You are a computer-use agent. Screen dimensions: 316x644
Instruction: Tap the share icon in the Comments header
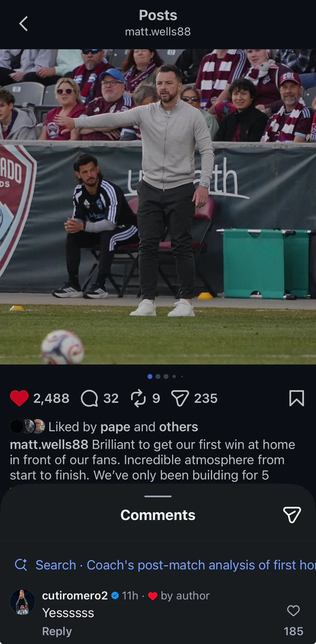pos(292,515)
